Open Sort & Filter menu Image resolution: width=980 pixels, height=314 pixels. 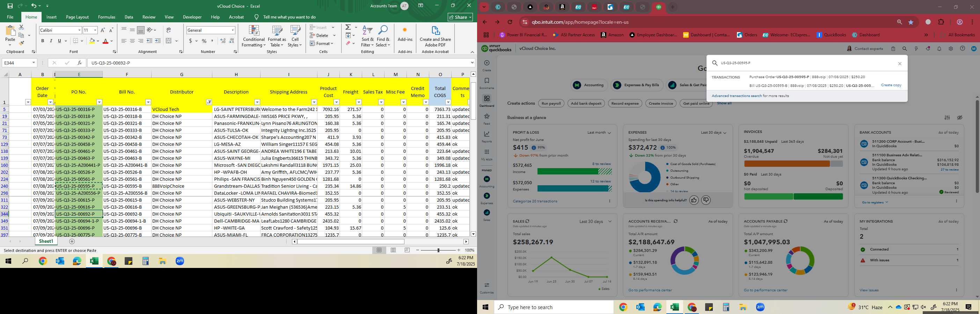pyautogui.click(x=367, y=36)
